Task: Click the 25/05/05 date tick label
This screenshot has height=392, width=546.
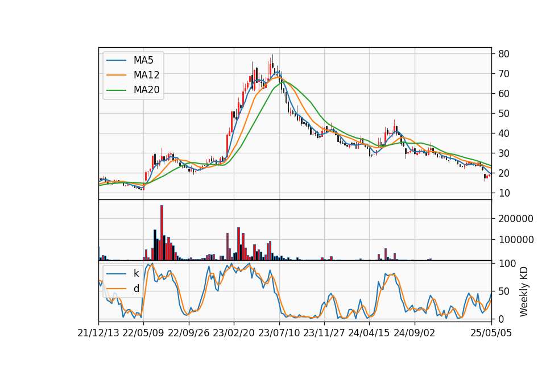Action: pos(491,333)
